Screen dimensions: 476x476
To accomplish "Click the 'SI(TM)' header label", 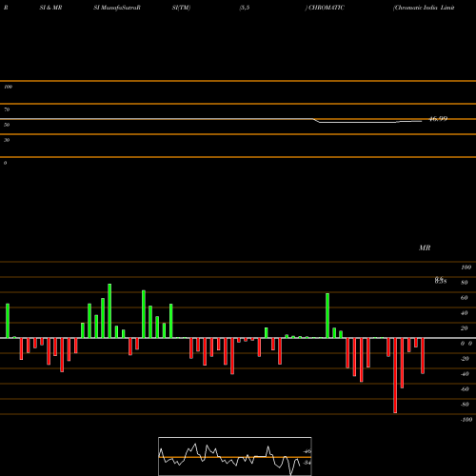I will pyautogui.click(x=181, y=8).
